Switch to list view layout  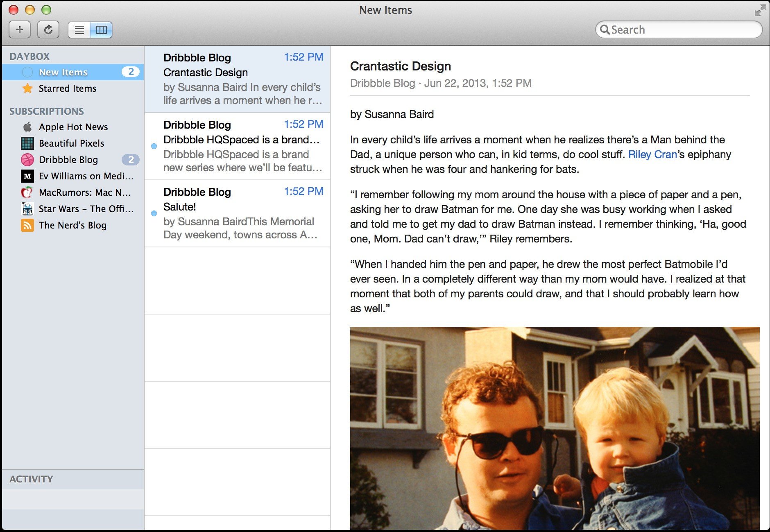79,29
